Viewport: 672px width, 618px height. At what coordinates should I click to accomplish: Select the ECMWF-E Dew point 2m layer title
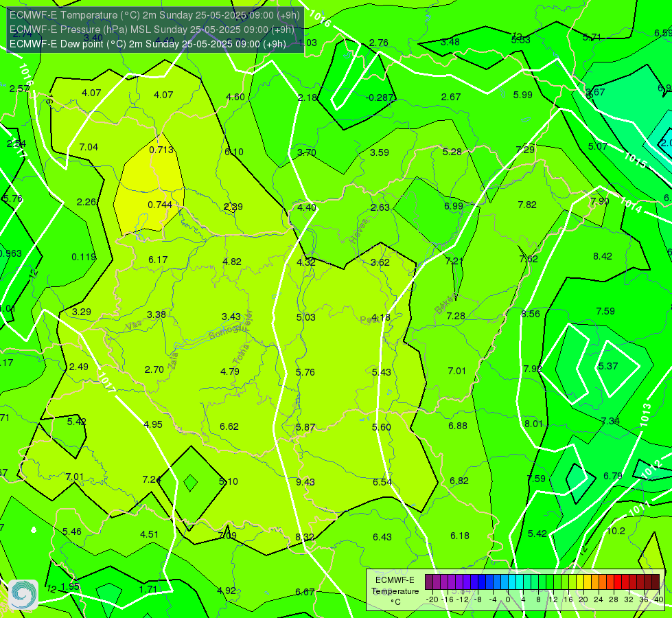click(148, 44)
